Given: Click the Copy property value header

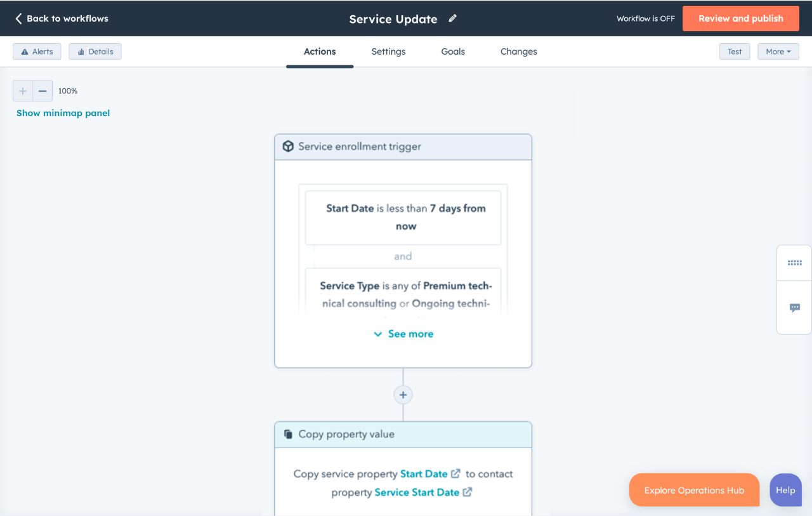Looking at the screenshot, I should coord(403,435).
